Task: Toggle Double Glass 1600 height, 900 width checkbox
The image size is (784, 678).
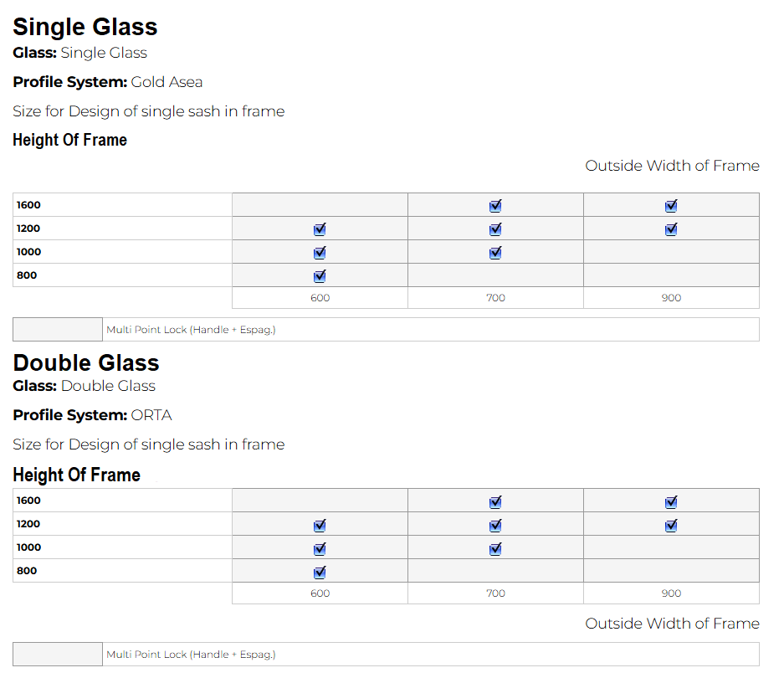Action: 671,502
